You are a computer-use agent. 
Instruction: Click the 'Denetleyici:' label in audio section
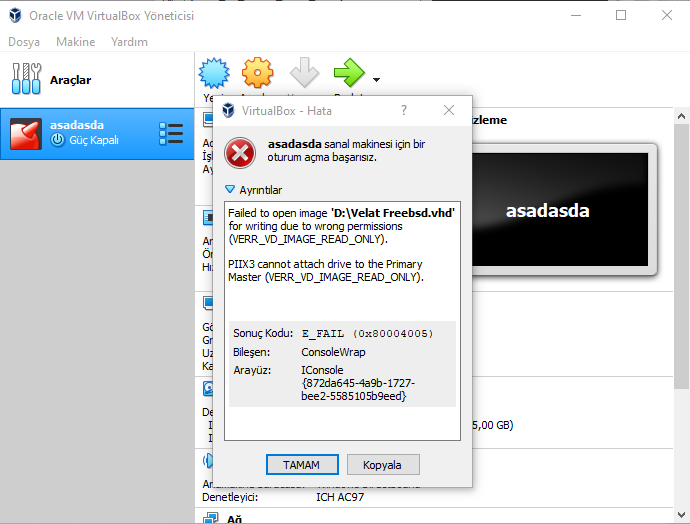230,497
